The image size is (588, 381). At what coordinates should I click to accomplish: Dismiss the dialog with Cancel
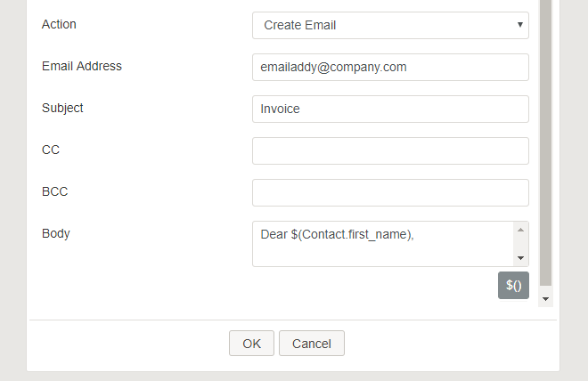[x=312, y=343]
